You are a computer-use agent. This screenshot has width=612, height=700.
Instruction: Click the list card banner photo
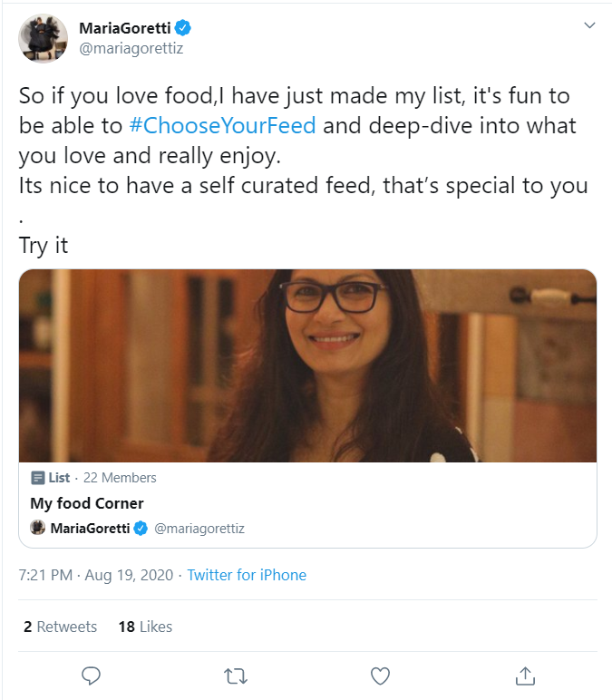[307, 365]
